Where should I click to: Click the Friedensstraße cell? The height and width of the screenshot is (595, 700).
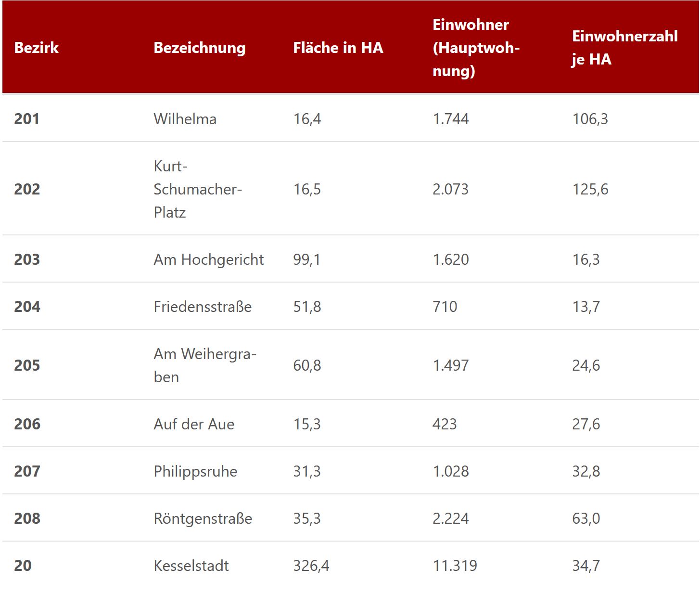click(203, 307)
